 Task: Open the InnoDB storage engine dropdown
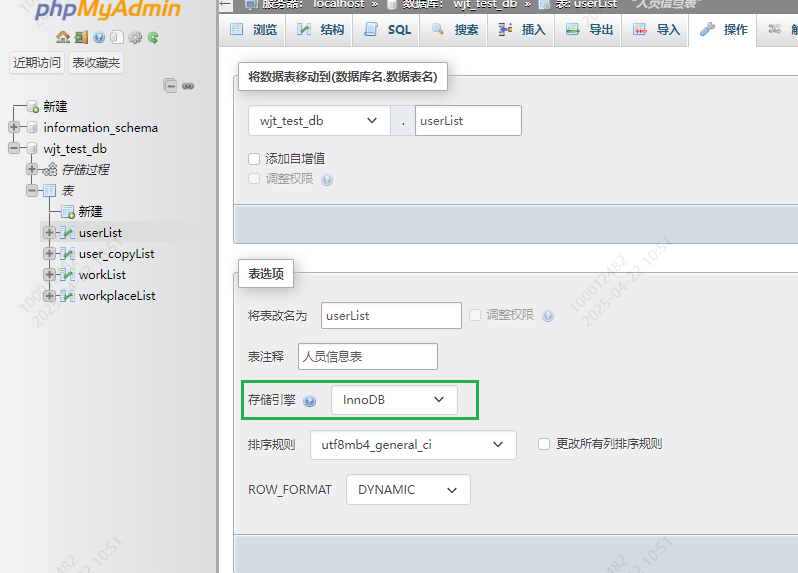(394, 400)
